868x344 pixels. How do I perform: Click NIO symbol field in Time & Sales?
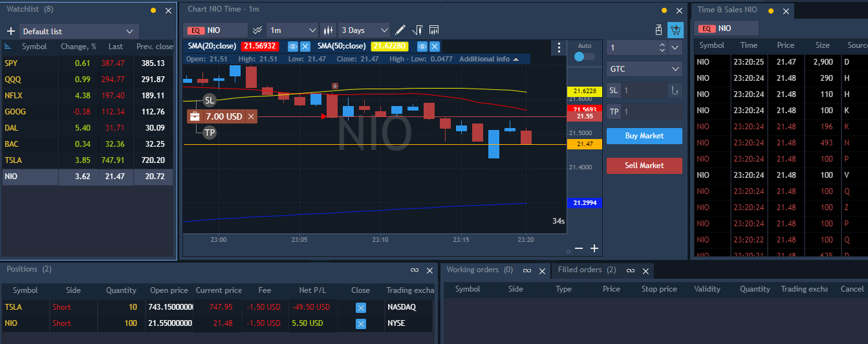coord(726,28)
